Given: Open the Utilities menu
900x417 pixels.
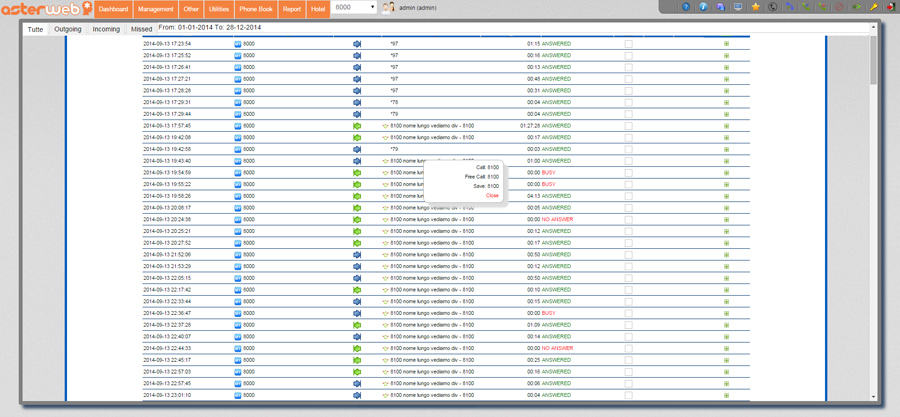Looking at the screenshot, I should (219, 9).
